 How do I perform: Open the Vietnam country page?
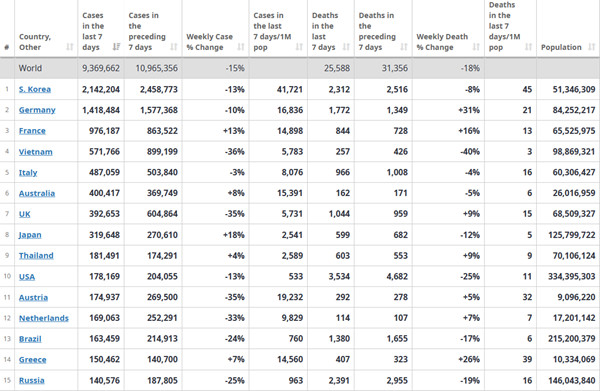[x=36, y=152]
